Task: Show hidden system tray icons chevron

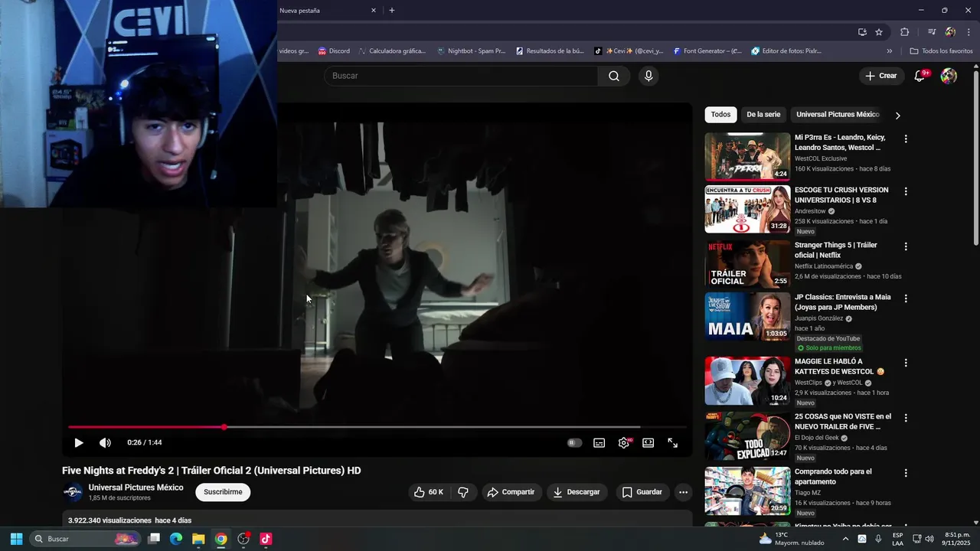Action: pyautogui.click(x=845, y=539)
